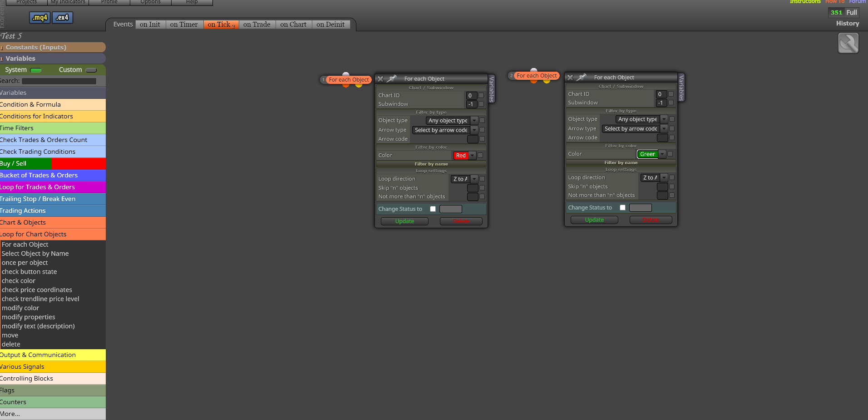Check the Color filter box in left panel
This screenshot has width=868, height=420.
pos(480,155)
